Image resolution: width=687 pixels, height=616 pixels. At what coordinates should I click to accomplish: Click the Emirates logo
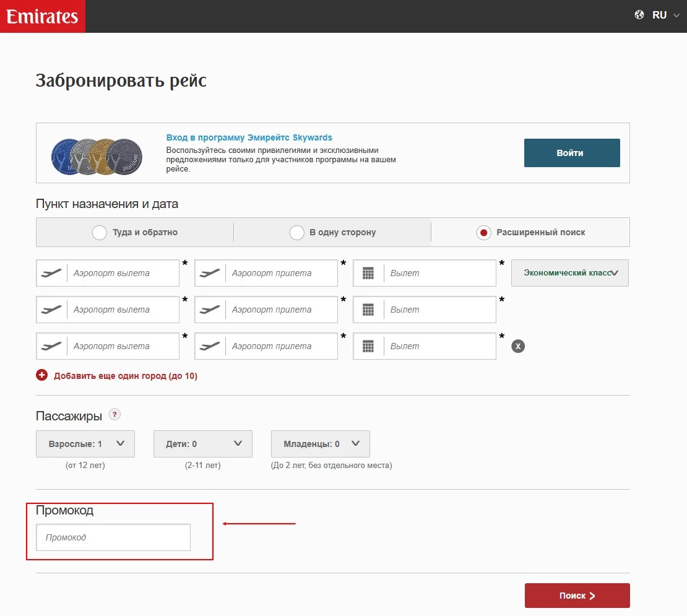[x=42, y=16]
